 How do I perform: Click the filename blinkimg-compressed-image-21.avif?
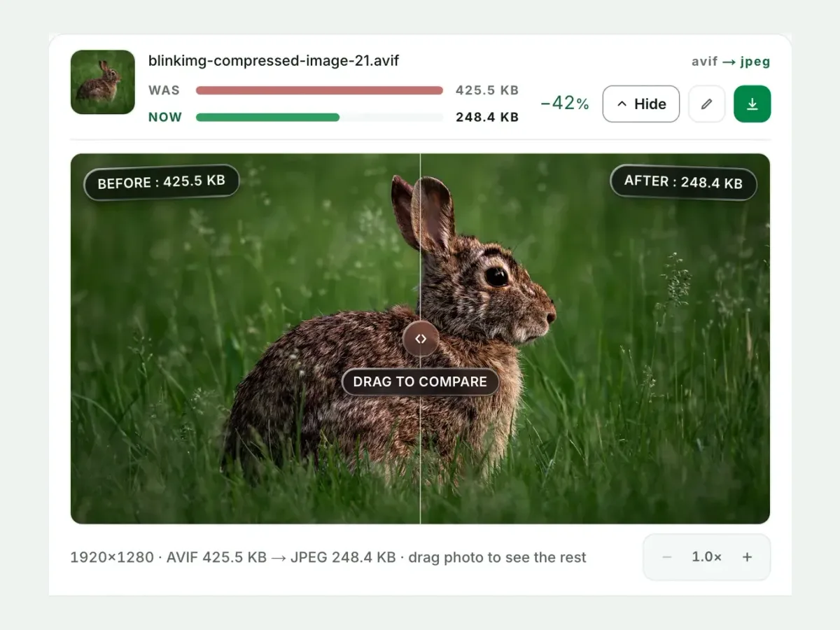274,60
